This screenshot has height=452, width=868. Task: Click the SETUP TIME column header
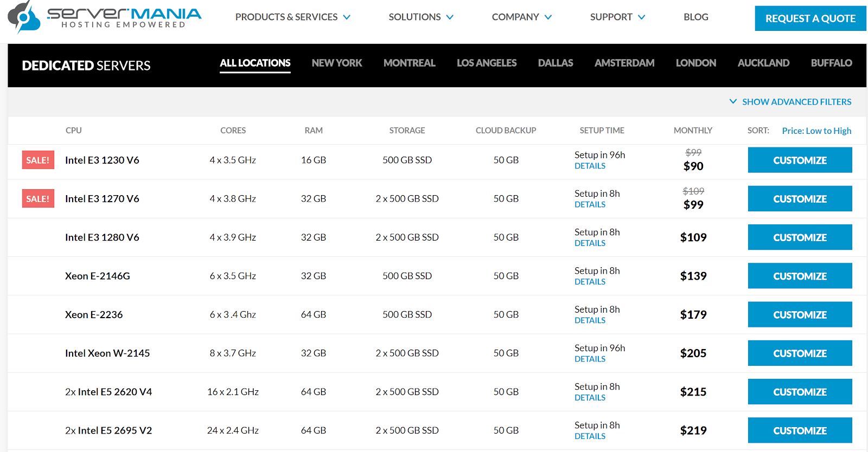[x=602, y=131]
